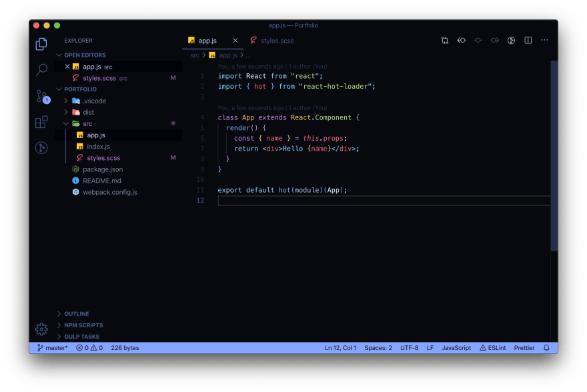Click the word "Component" in class declaration
The image size is (587, 392).
pyautogui.click(x=333, y=117)
